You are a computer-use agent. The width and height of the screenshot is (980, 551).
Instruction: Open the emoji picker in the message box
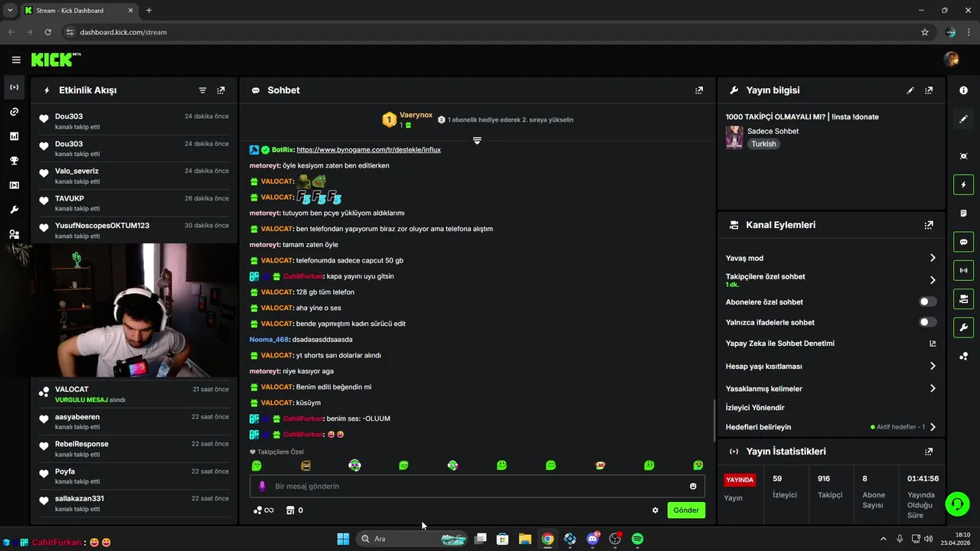click(693, 486)
